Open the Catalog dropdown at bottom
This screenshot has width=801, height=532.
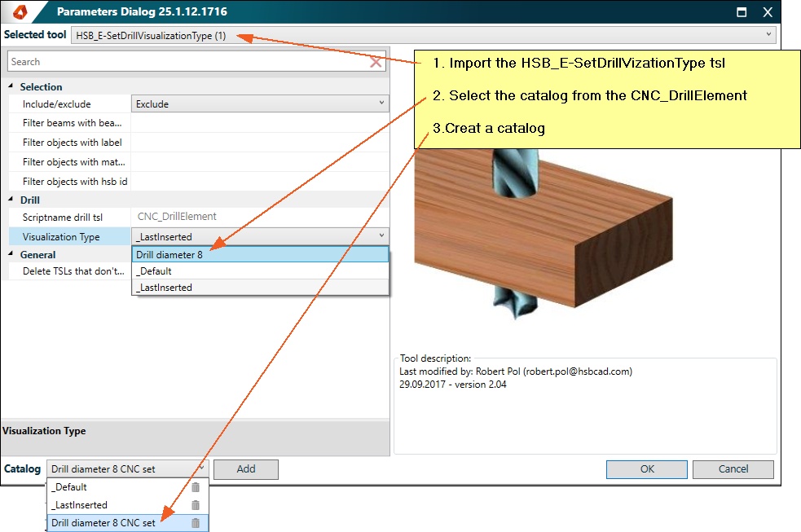click(x=128, y=468)
